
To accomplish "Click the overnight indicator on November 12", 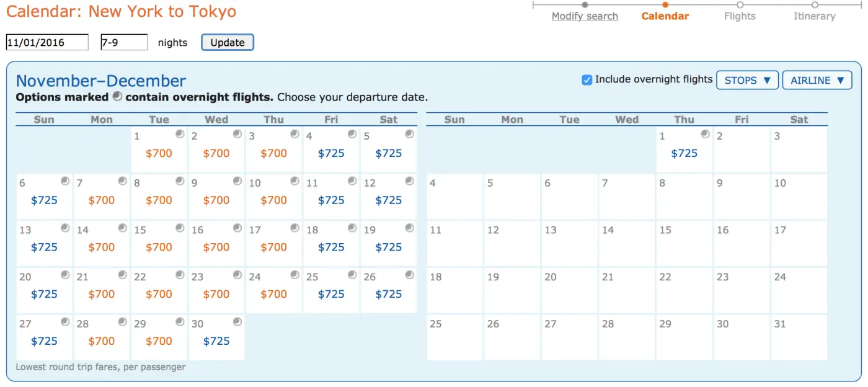I will pyautogui.click(x=410, y=182).
